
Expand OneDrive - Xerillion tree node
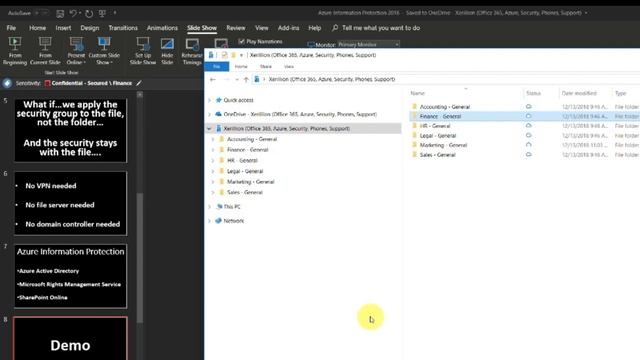(209, 114)
